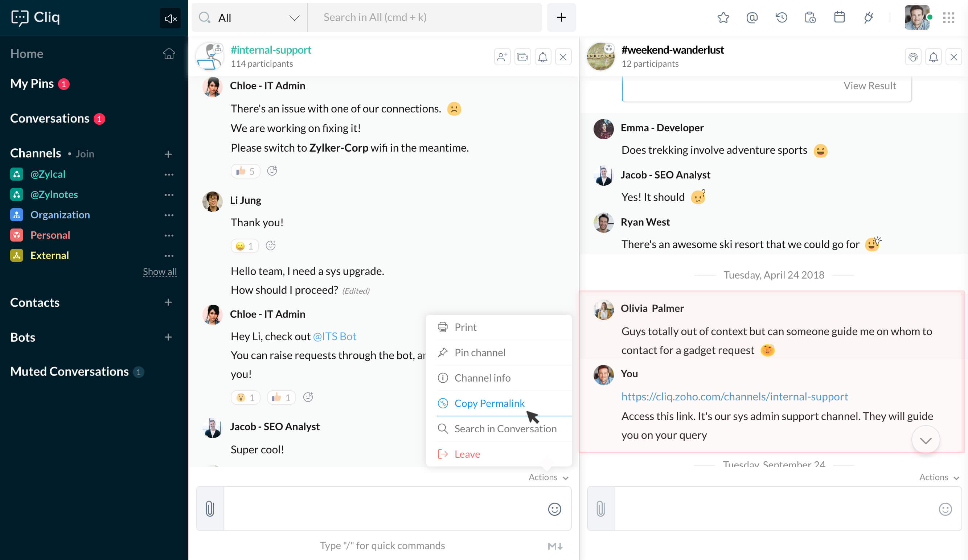This screenshot has width=968, height=560.
Task: Add reaction to Li Jung's Thank you message
Action: (x=271, y=246)
